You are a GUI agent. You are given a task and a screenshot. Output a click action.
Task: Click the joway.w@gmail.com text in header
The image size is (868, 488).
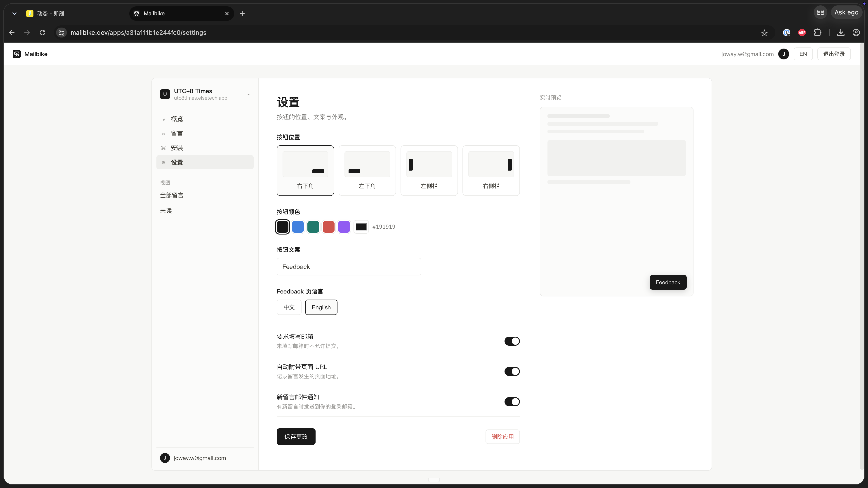[747, 54]
